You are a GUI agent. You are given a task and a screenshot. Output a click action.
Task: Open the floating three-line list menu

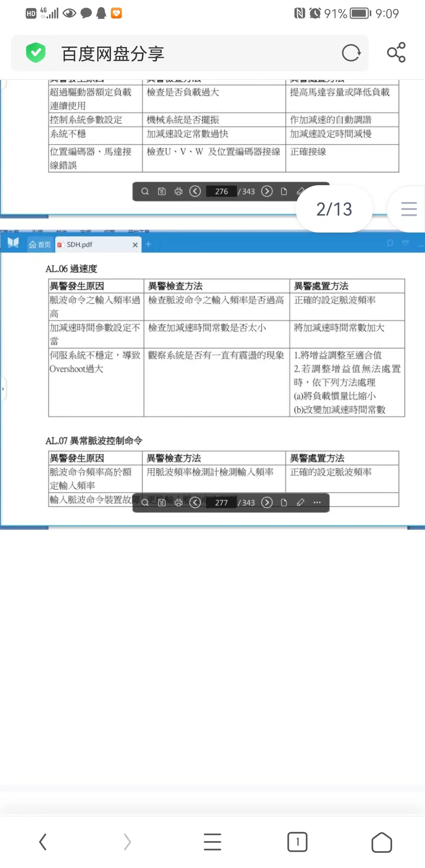[409, 209]
